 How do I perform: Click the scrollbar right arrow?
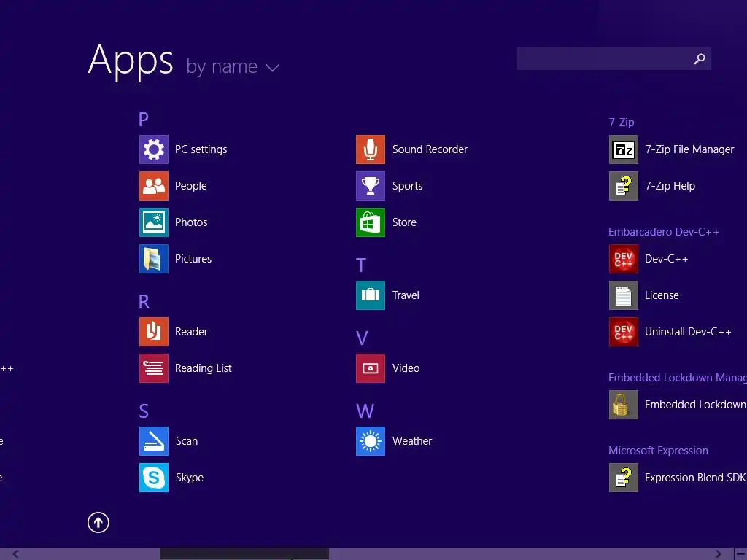click(718, 554)
